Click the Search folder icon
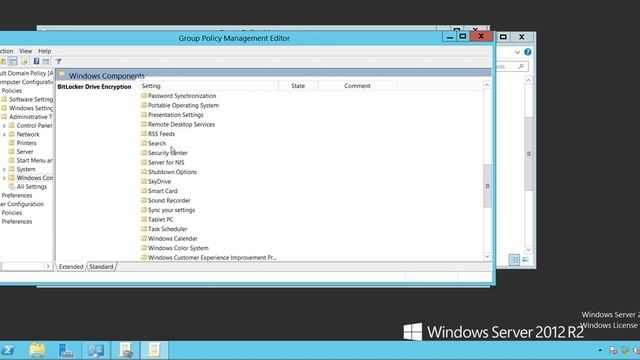640x360 pixels. (144, 143)
